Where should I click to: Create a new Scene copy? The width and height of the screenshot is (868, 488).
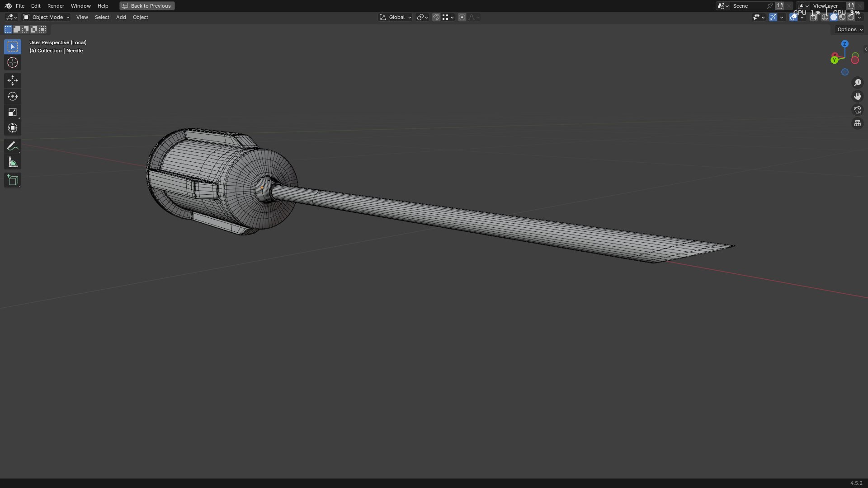[780, 6]
